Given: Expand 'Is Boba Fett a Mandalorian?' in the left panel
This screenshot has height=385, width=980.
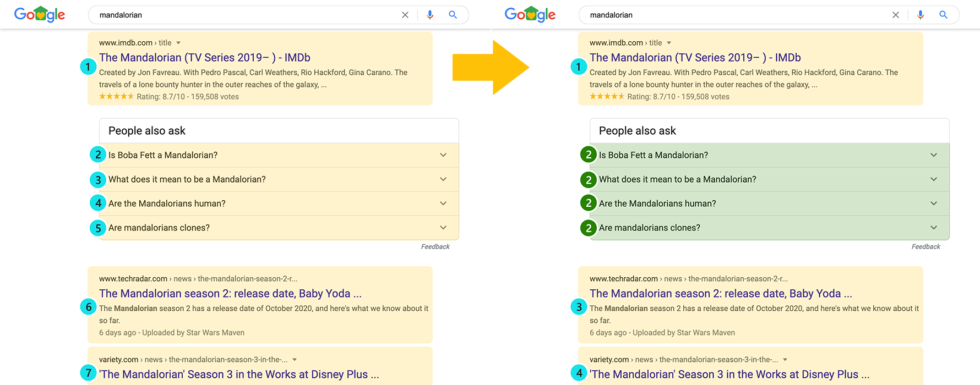Looking at the screenshot, I should click(x=279, y=155).
